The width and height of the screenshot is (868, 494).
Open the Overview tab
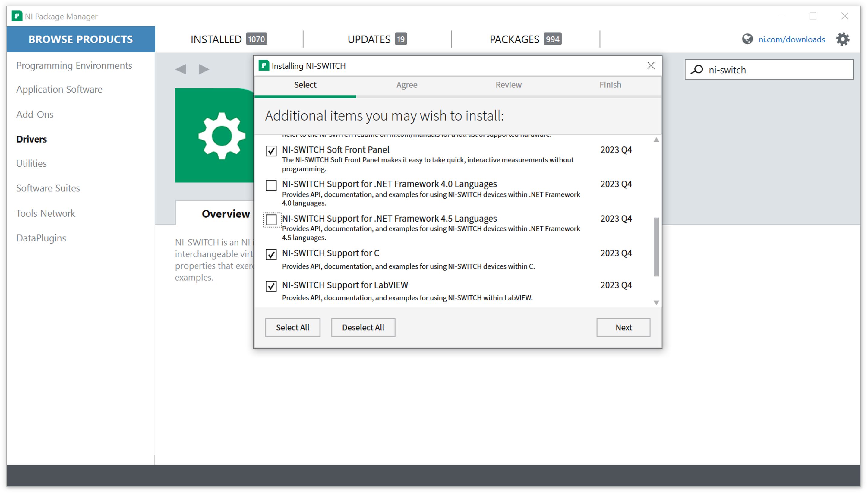coord(226,214)
